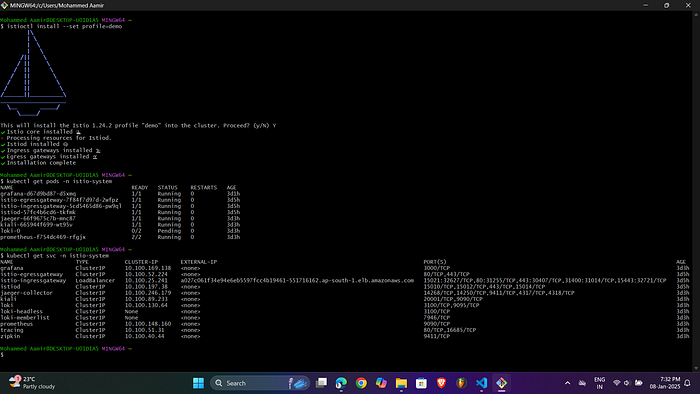This screenshot has height=394, width=700.
Task: Click the amazonaws.com load balancer hostname
Action: coord(297,281)
